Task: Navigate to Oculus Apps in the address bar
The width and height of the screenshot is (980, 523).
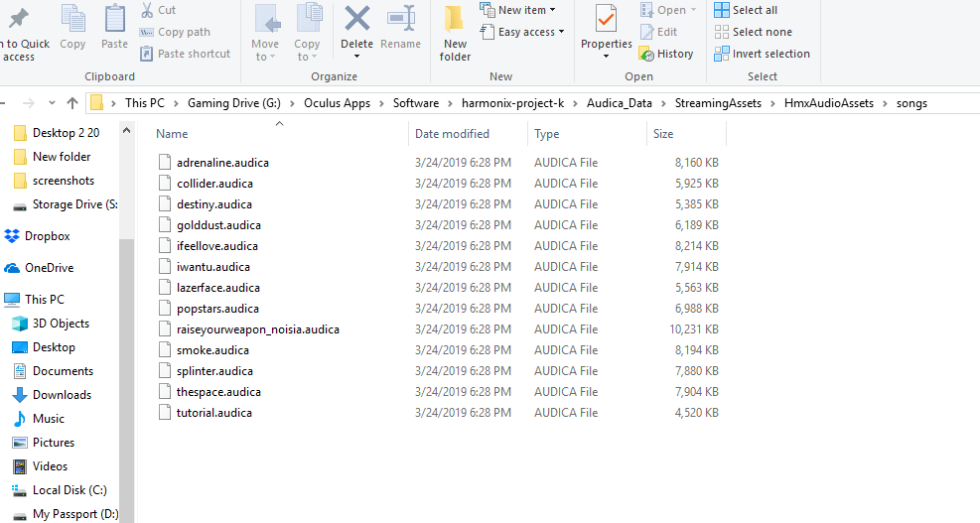Action: click(x=337, y=103)
